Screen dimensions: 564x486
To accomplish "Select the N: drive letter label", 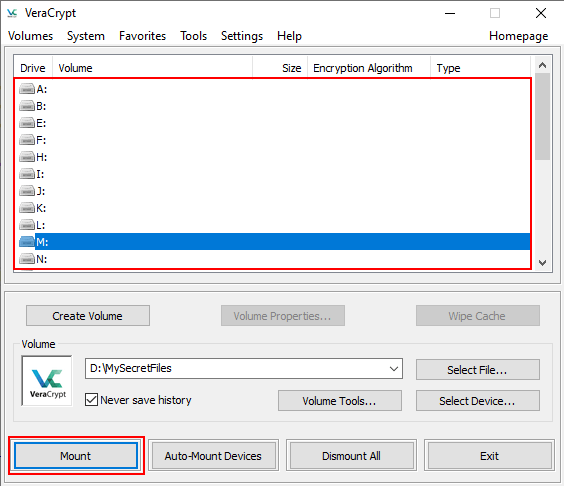I will click(41, 259).
